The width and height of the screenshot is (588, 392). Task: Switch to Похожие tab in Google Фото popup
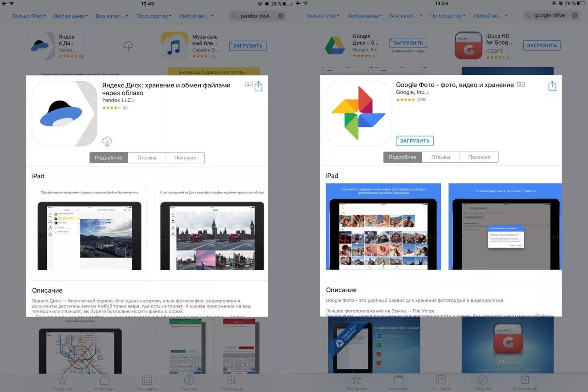pos(479,157)
